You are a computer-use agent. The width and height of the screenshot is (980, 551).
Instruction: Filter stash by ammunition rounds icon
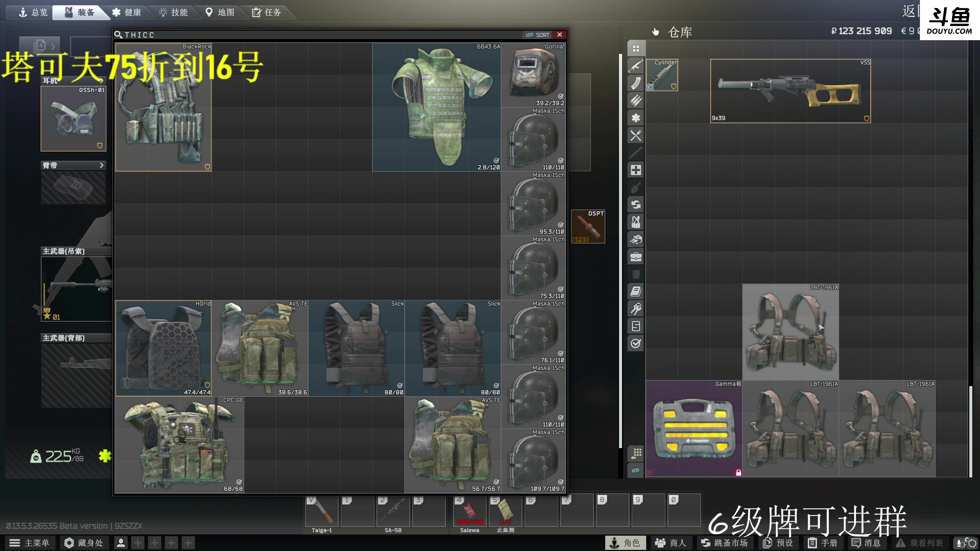click(636, 100)
